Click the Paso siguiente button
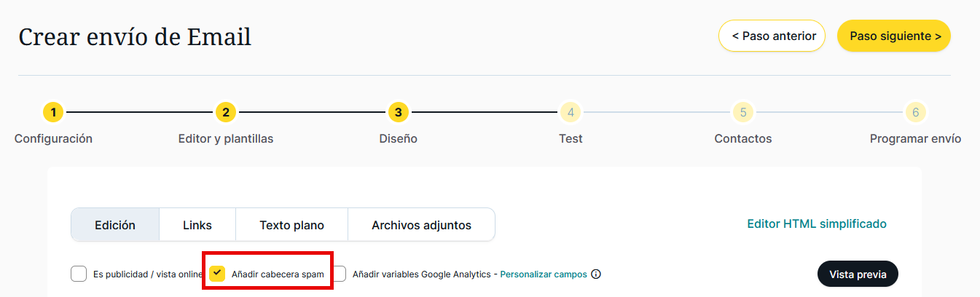 [x=893, y=36]
